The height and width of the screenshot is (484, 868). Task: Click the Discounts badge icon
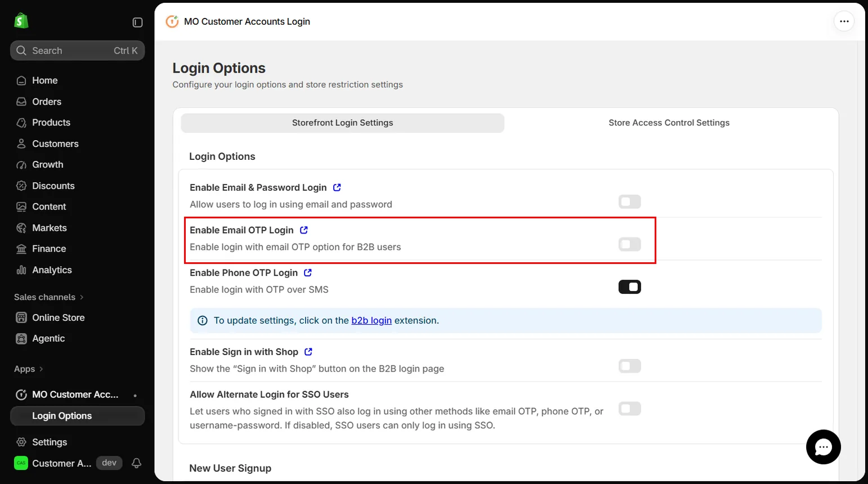(x=21, y=186)
